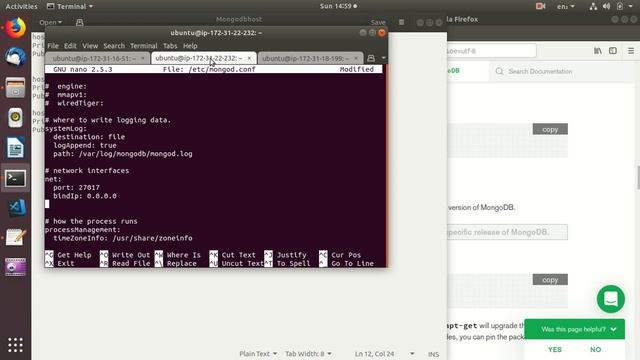Open Firefox hamburger menu
The image size is (640, 360).
click(x=631, y=51)
